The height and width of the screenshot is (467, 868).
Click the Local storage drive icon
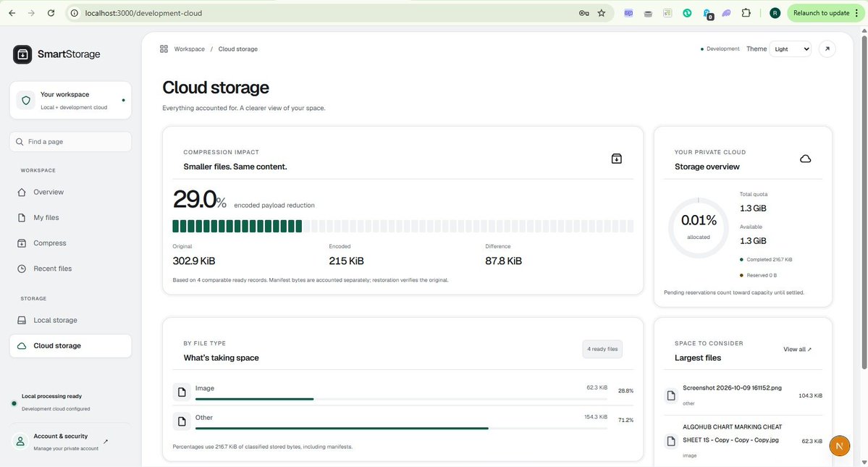22,320
